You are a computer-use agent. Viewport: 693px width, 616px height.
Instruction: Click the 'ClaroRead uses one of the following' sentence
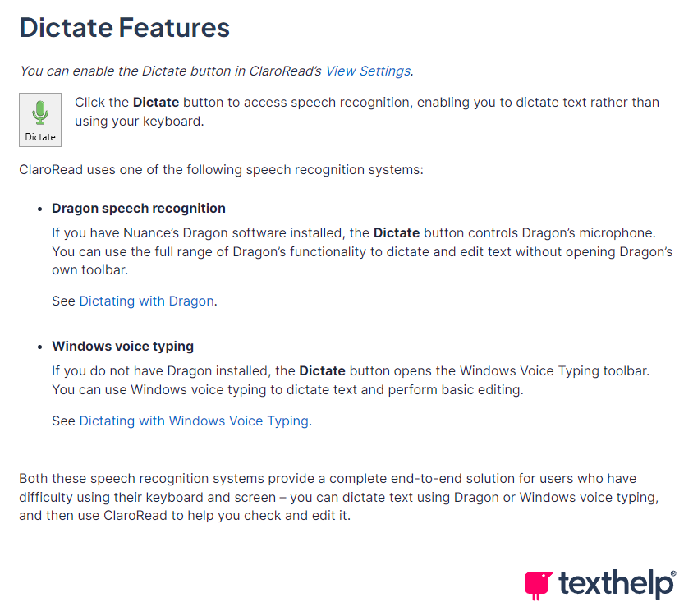coord(221,170)
